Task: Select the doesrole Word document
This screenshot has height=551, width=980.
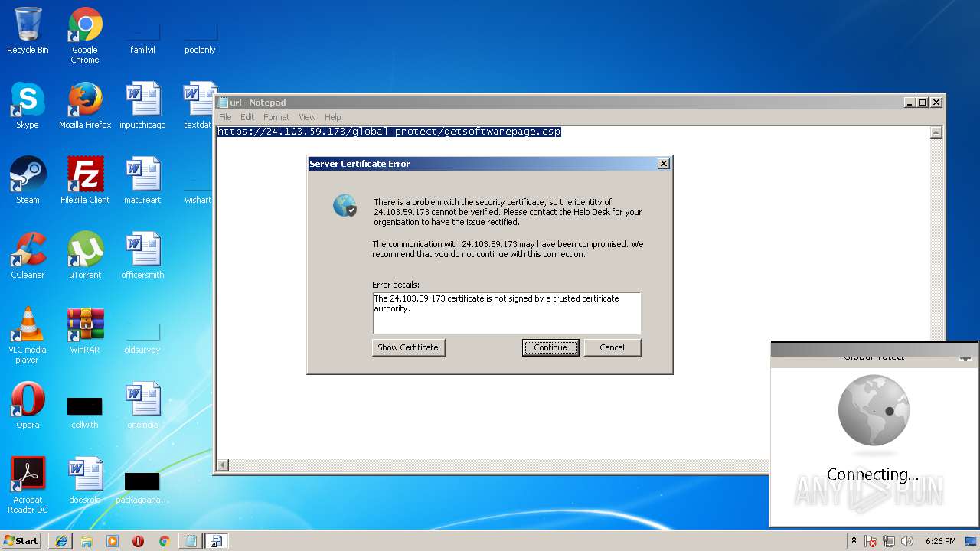Action: click(85, 481)
